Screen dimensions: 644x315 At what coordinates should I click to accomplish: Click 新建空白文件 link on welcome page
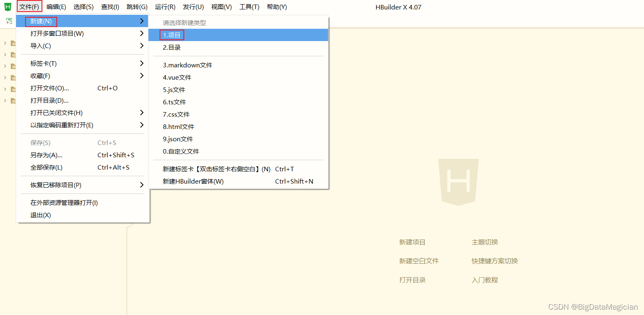(x=419, y=261)
